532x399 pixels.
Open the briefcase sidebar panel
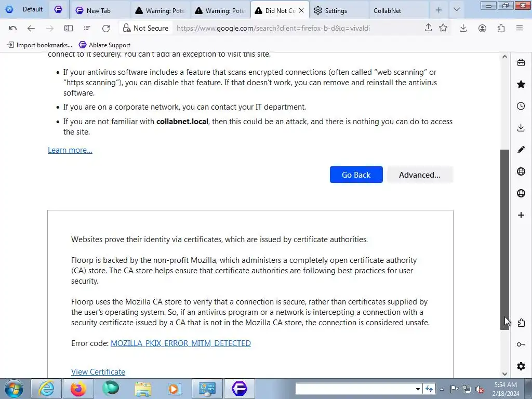(x=521, y=62)
